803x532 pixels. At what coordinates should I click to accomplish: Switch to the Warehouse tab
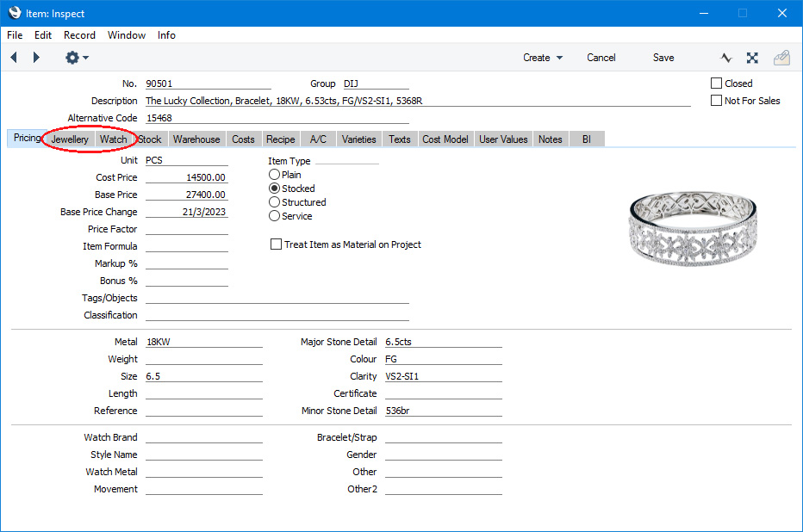pos(196,139)
